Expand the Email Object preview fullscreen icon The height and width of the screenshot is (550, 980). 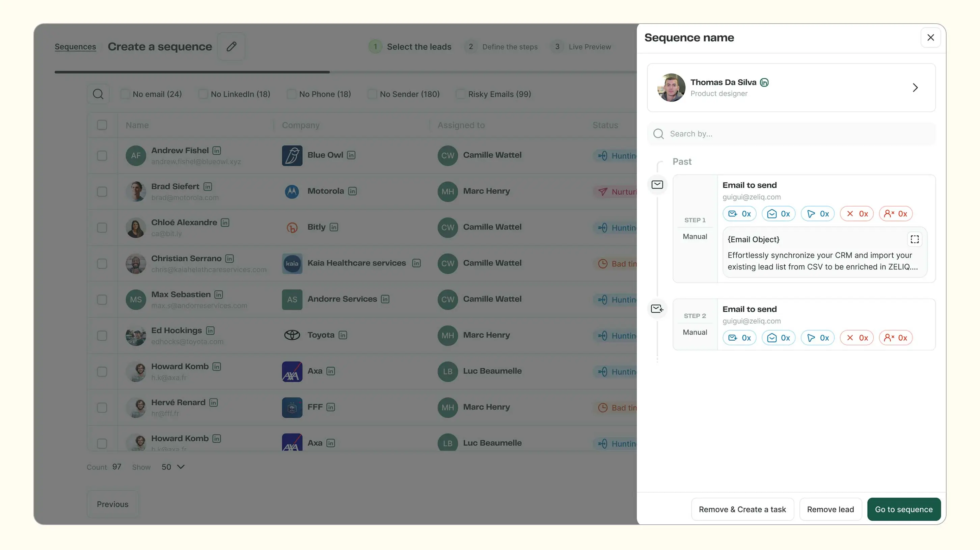coord(915,239)
